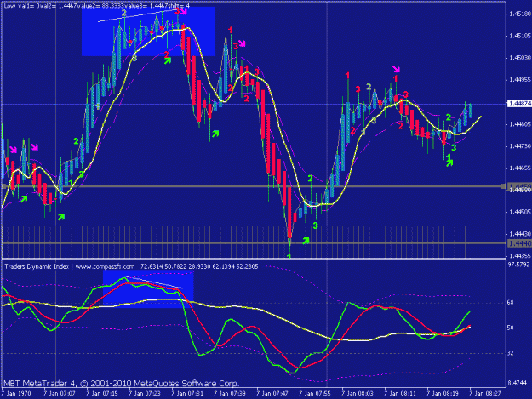This screenshot has height=399, width=532.
Task: Click time axis label '7 Jan 08:19'
Action: pyautogui.click(x=443, y=394)
